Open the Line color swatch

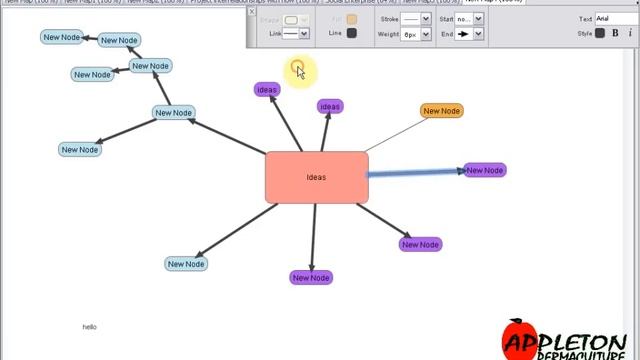351,33
